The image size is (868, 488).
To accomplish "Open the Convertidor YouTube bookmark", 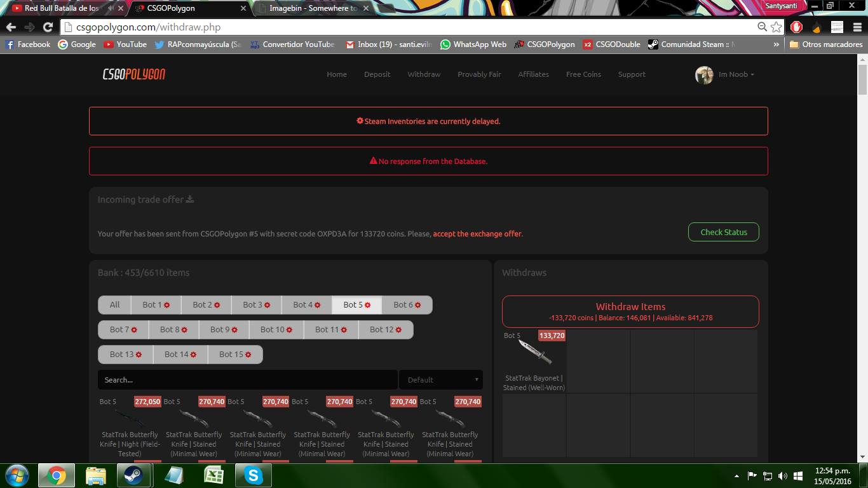I will [292, 44].
